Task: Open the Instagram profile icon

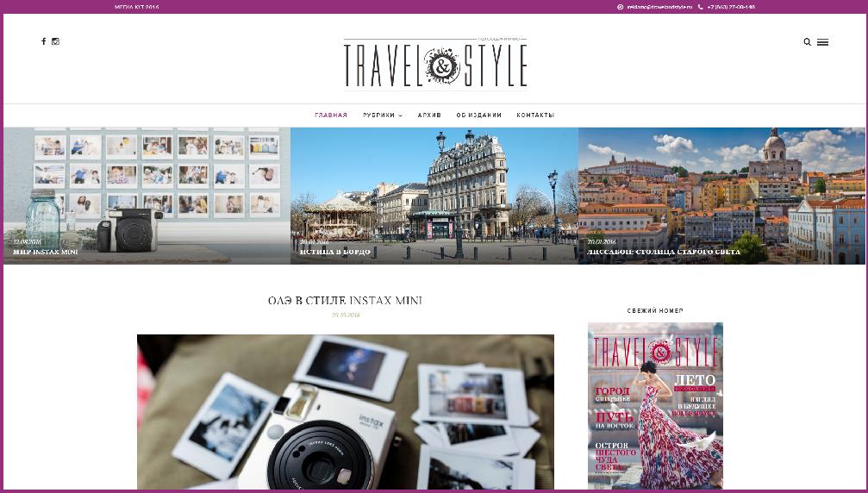Action: point(56,41)
